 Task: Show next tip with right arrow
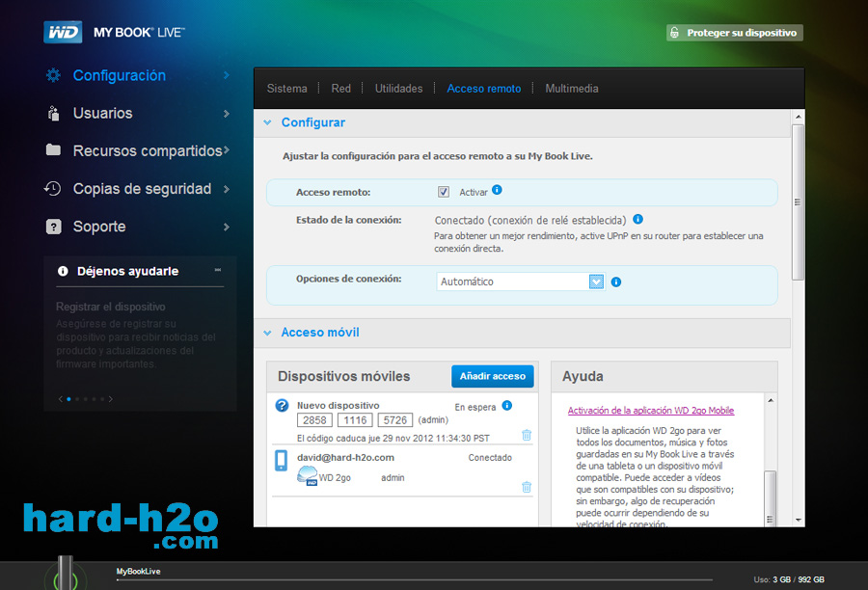[111, 398]
